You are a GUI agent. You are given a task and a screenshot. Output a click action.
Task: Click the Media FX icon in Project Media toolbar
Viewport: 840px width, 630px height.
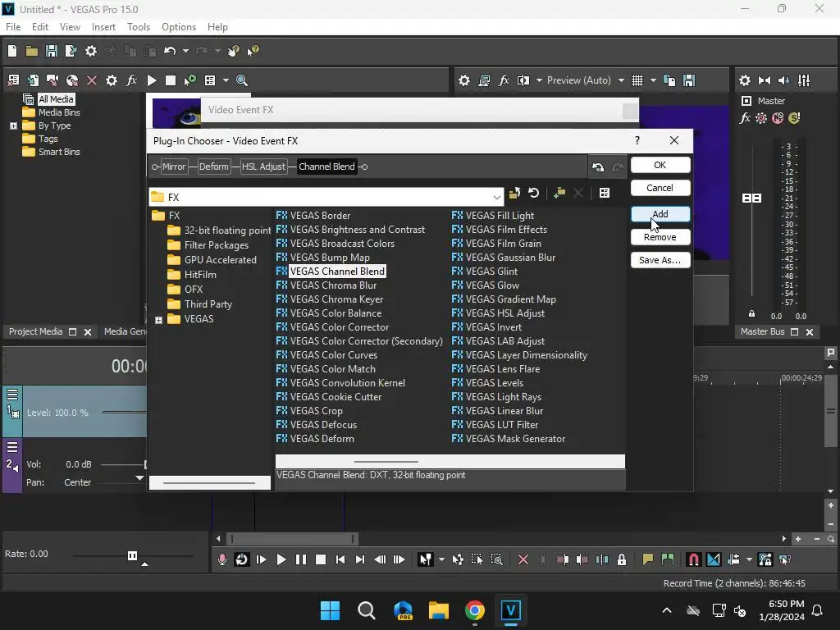pos(131,80)
